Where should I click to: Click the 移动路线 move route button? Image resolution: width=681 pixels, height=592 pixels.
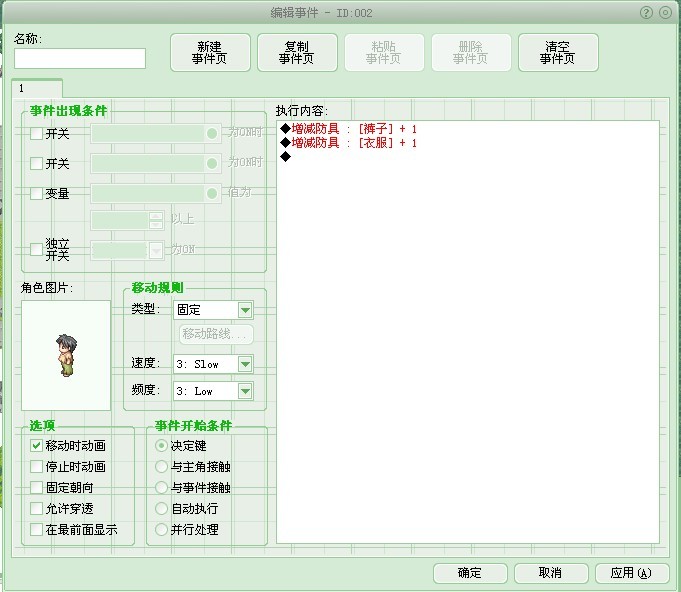[x=216, y=334]
